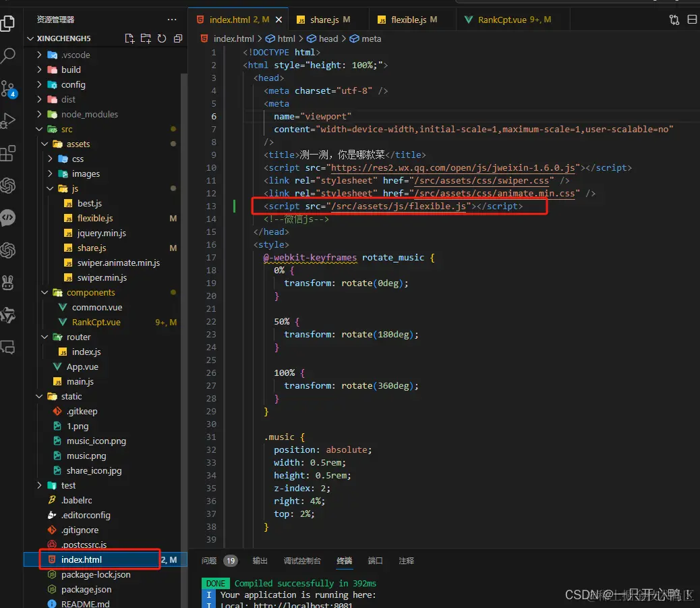Click line number 6 in the gutter
Viewport: 700px width, 608px height.
[213, 116]
